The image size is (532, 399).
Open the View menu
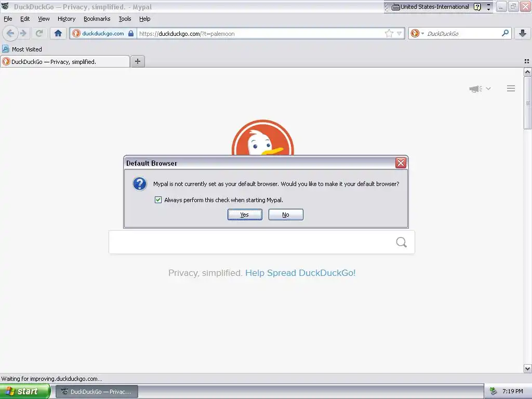(44, 19)
